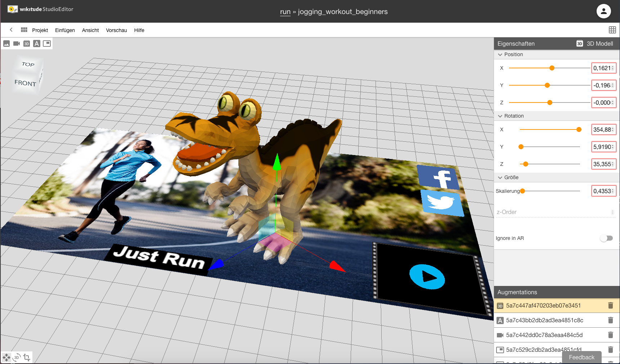Select the scale tool bottom left
Screen dimensions: 620x364
(x=26, y=357)
